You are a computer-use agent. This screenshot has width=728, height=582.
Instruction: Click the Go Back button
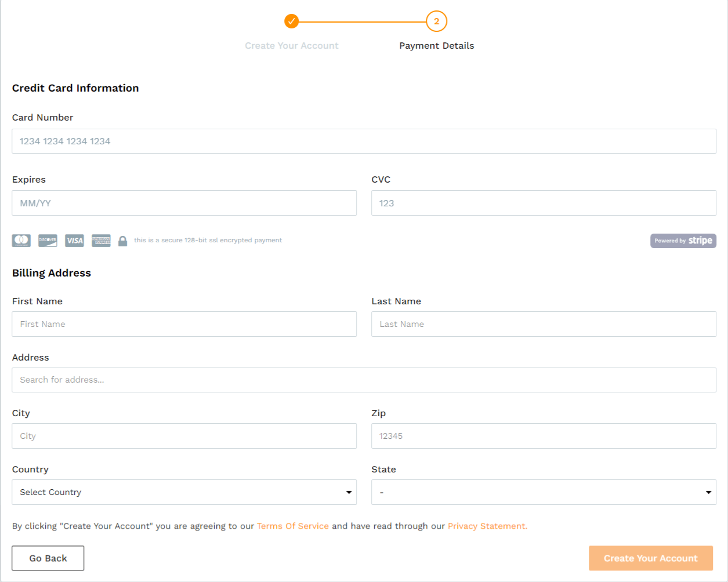pos(48,558)
